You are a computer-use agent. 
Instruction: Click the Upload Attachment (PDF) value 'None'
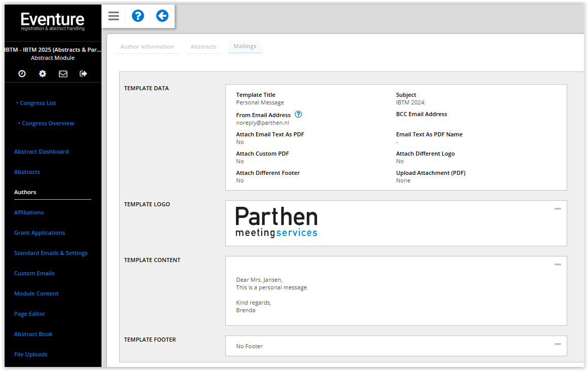point(403,180)
